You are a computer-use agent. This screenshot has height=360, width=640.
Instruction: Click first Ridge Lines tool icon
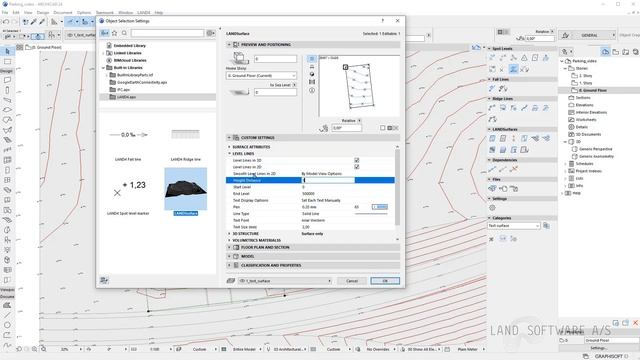tap(492, 108)
